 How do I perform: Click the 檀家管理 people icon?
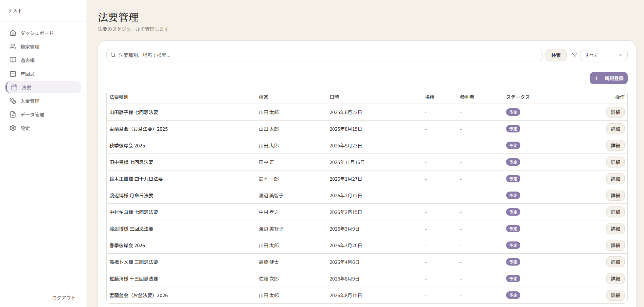pos(13,47)
